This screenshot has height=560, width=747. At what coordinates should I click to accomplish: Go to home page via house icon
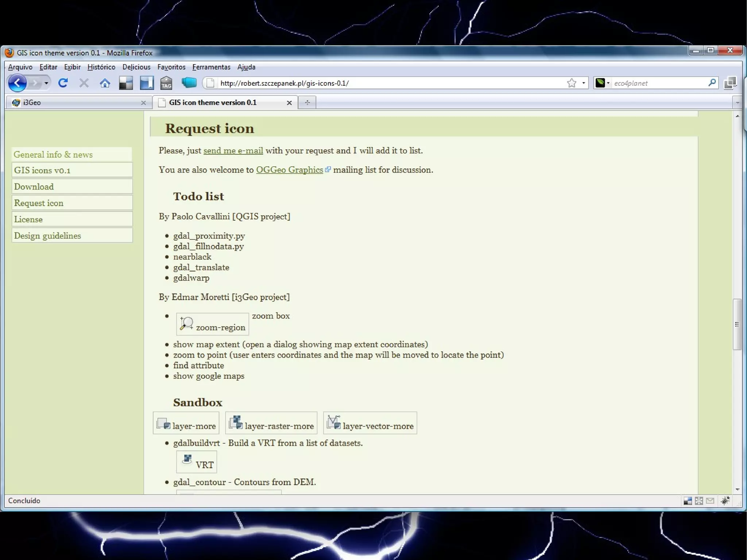[105, 83]
